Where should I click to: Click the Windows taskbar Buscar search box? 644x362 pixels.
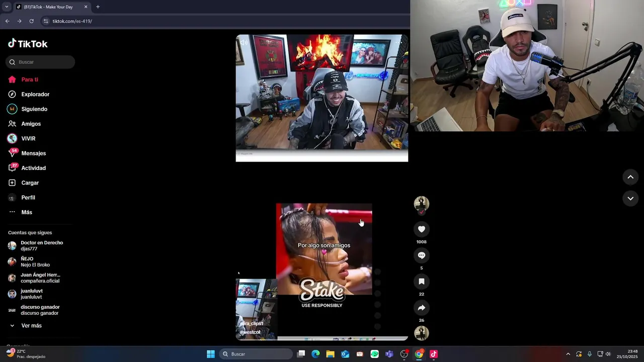(x=257, y=354)
